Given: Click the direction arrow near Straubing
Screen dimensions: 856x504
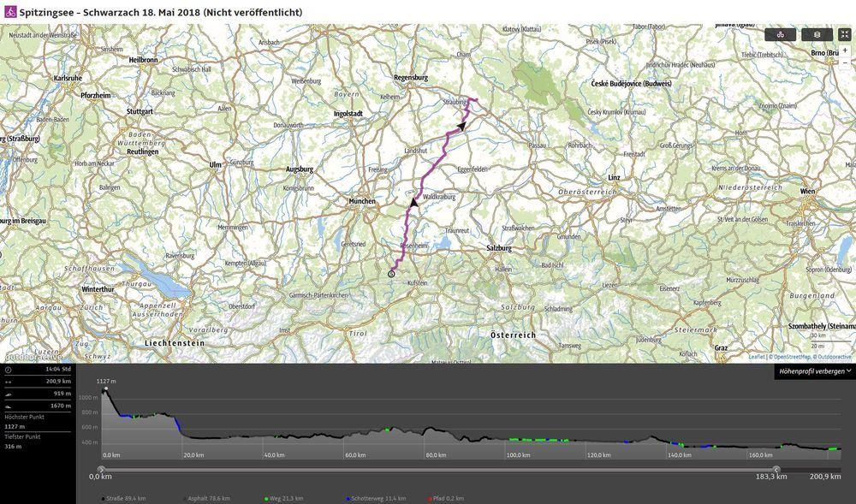Looking at the screenshot, I should tap(462, 126).
